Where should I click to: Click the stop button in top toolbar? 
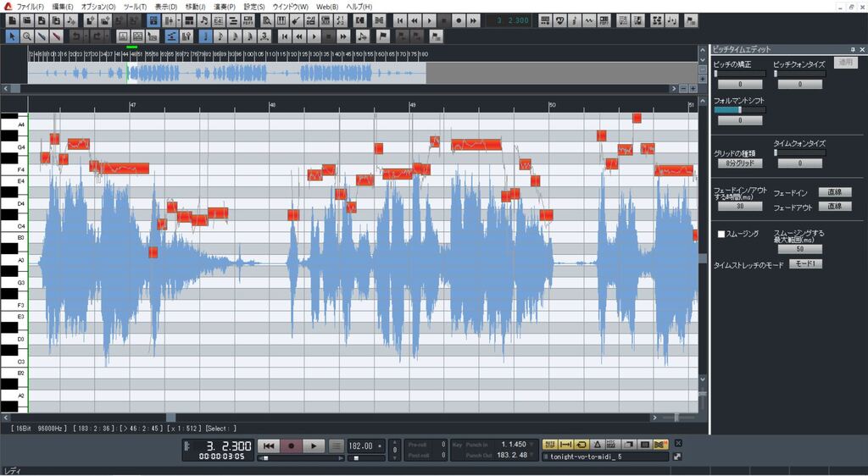coord(444,20)
